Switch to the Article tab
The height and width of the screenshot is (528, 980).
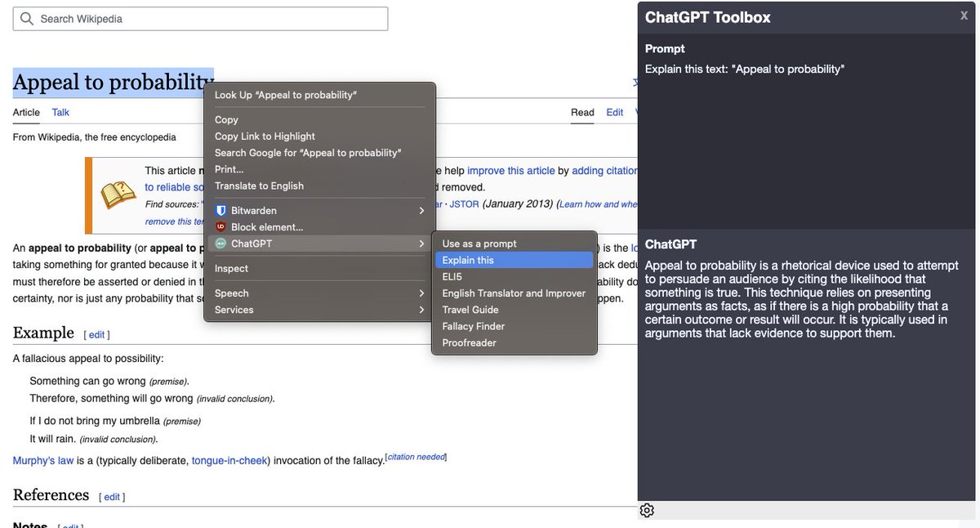point(26,113)
